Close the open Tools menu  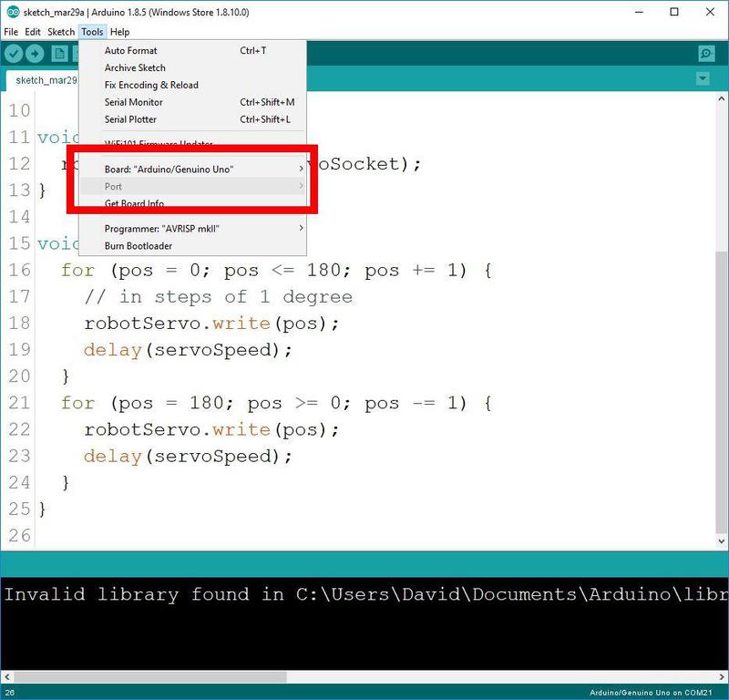(x=92, y=32)
